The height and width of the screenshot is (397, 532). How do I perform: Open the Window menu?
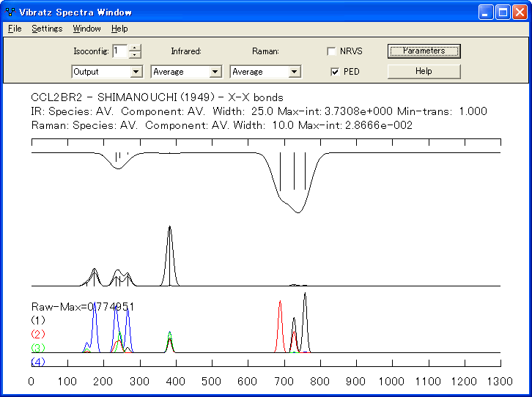87,29
